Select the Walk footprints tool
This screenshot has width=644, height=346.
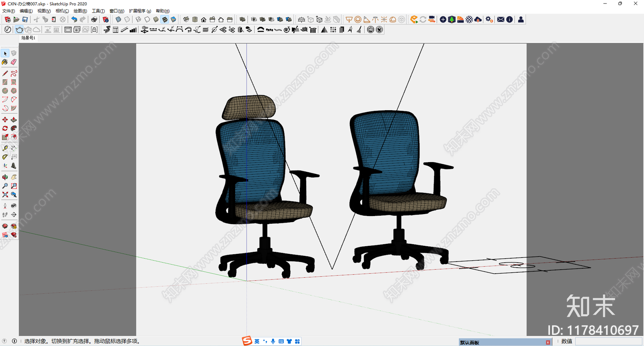(x=5, y=214)
